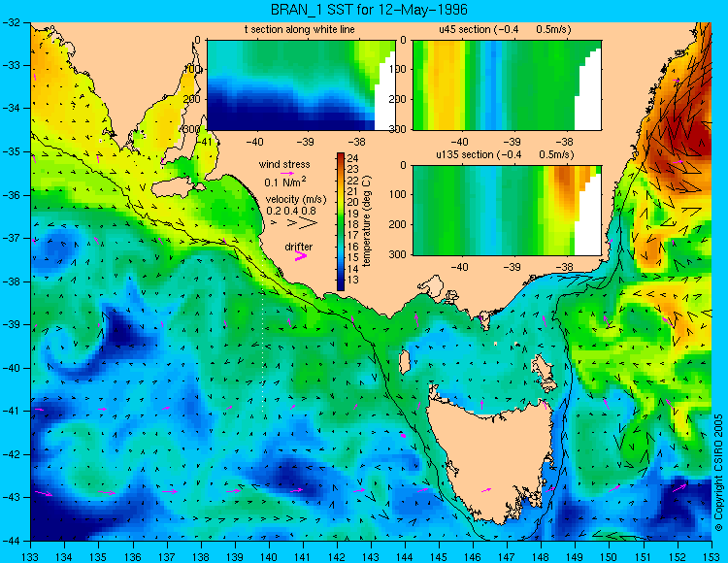Screen dimensions: 728x563
Task: Click the "drifter" legend label
Action: pos(299,247)
